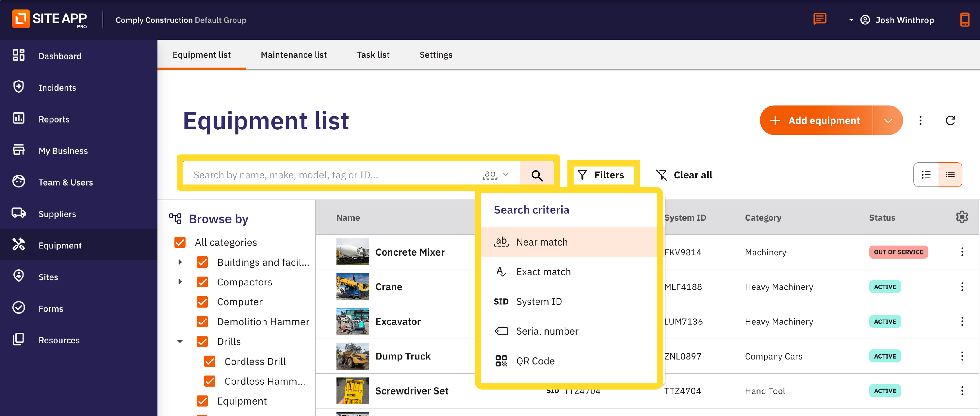Uncheck the Cordless Drill checkbox
The height and width of the screenshot is (416, 980).
pyautogui.click(x=210, y=361)
